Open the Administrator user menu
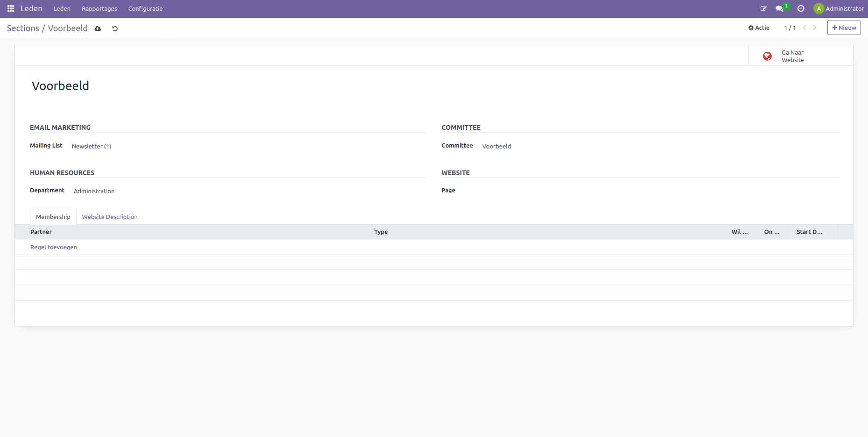The width and height of the screenshot is (868, 437). [839, 8]
